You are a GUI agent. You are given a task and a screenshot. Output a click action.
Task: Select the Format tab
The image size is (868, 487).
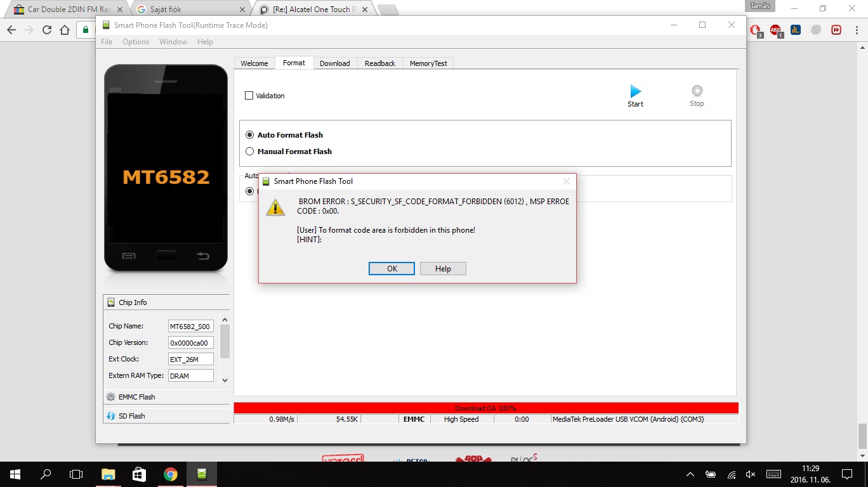[x=294, y=63]
